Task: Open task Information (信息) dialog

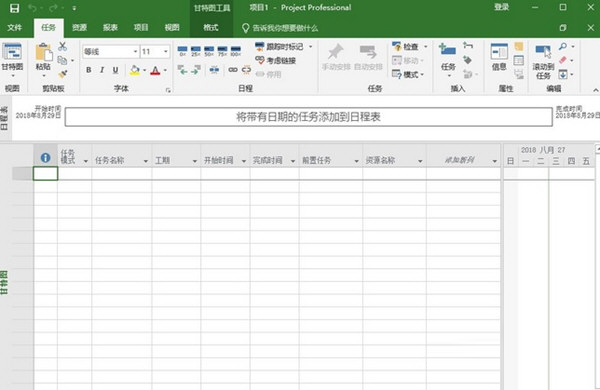Action: point(499,57)
